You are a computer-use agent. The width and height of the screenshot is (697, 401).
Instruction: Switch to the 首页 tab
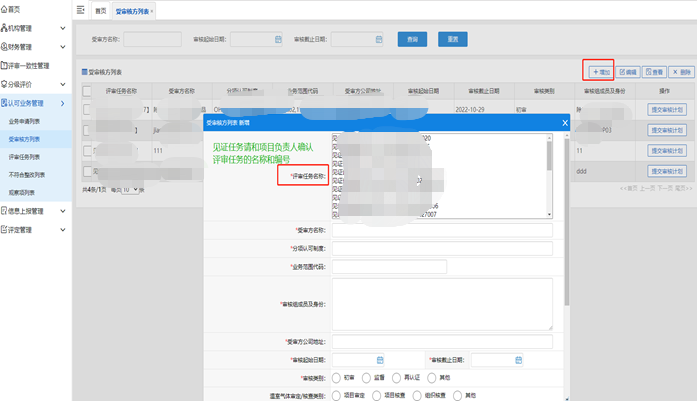pyautogui.click(x=101, y=11)
